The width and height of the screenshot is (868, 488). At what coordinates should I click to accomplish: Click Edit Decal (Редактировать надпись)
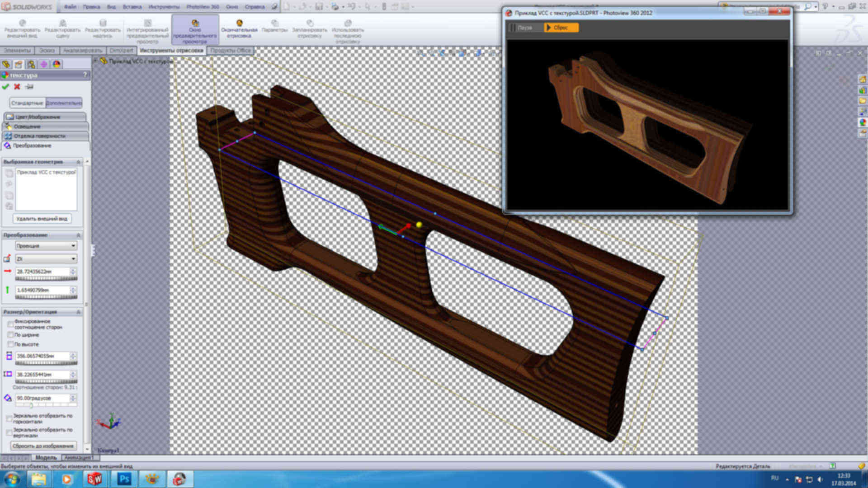pyautogui.click(x=103, y=28)
